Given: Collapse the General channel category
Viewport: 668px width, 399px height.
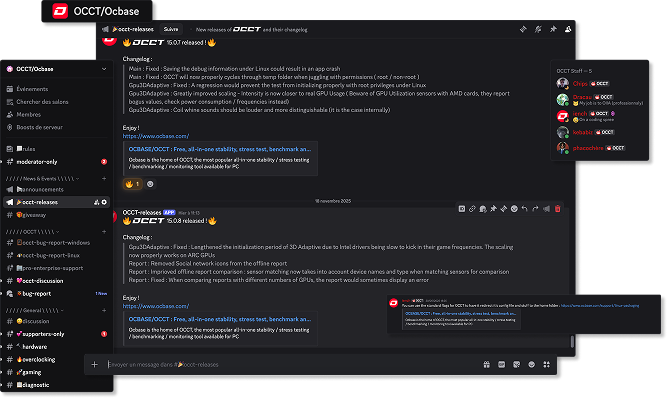Looking at the screenshot, I should 35,310.
